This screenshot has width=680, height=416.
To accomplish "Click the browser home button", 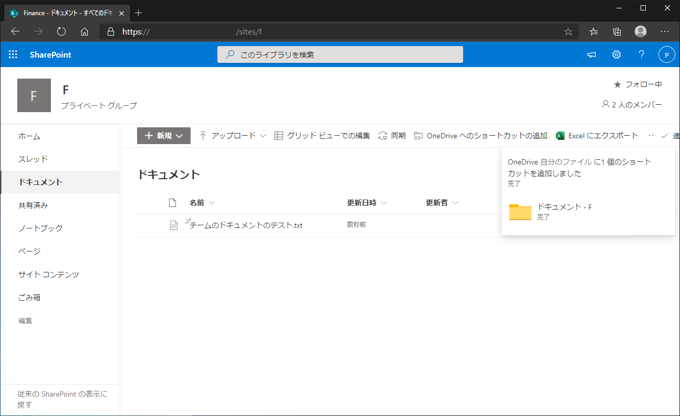I will click(85, 31).
